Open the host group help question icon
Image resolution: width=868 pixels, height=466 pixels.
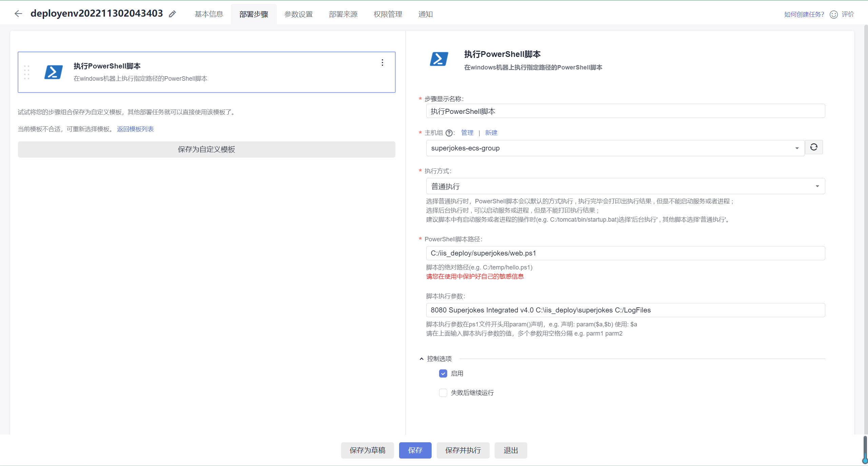coord(449,133)
